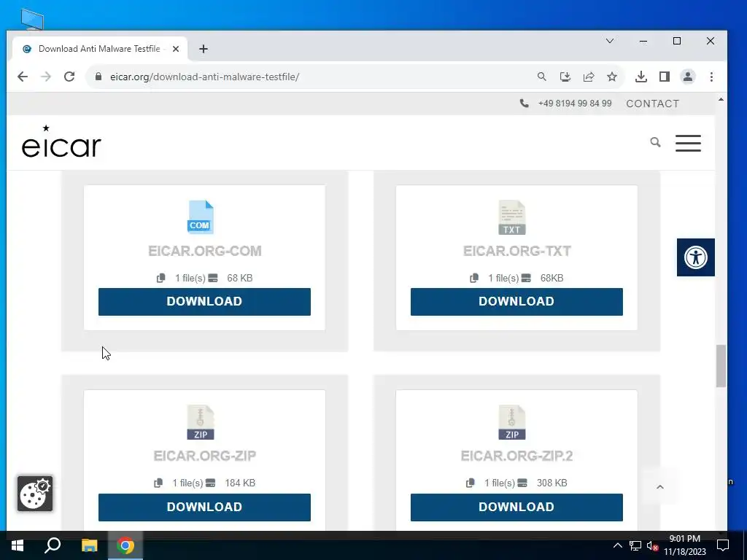Image resolution: width=747 pixels, height=560 pixels.
Task: Click the 308 KB size text
Action: [x=552, y=483]
